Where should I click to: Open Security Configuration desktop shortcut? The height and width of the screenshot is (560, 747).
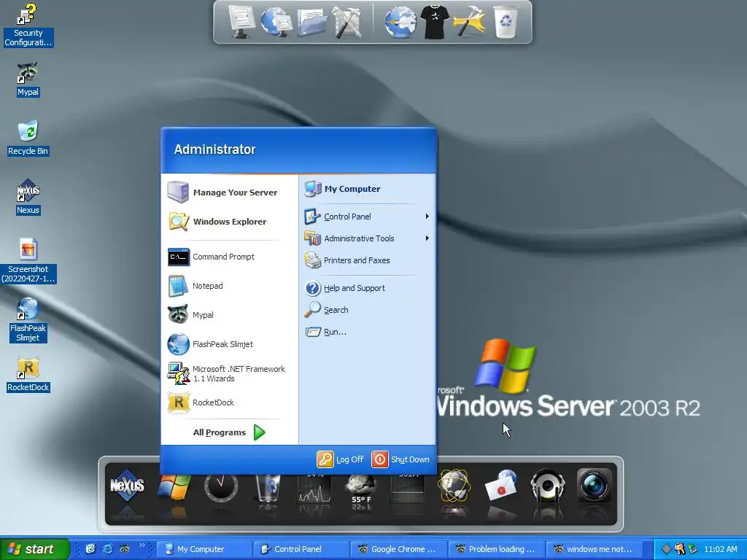[x=28, y=25]
